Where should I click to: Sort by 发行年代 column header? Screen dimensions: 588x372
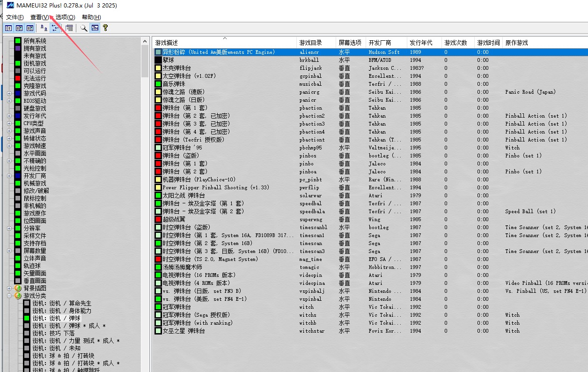pos(424,43)
